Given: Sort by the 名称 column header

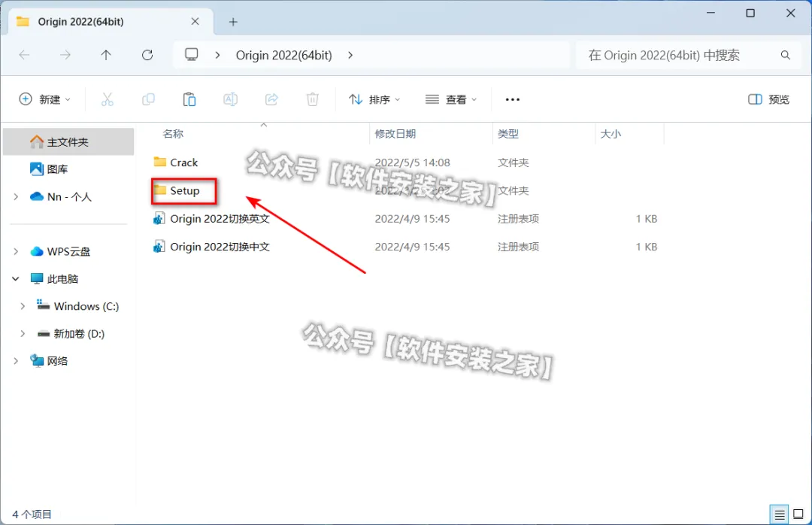Looking at the screenshot, I should point(173,134).
